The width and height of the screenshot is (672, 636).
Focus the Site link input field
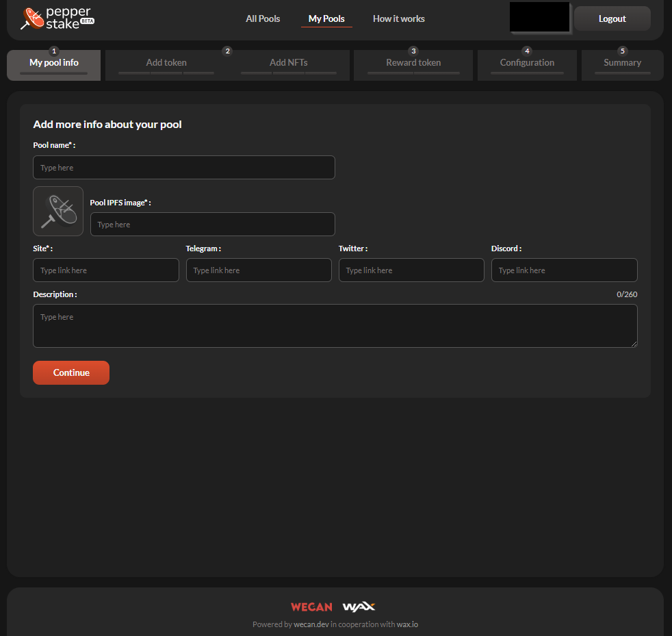pos(106,270)
